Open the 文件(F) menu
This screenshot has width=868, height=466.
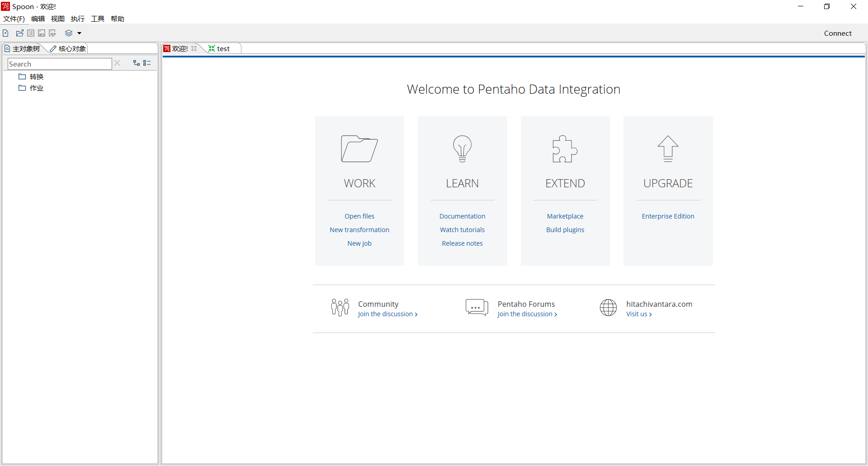pos(14,19)
